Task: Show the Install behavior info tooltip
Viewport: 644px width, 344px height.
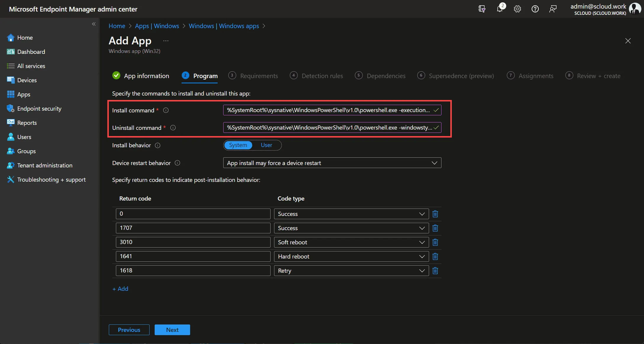Action: point(158,145)
